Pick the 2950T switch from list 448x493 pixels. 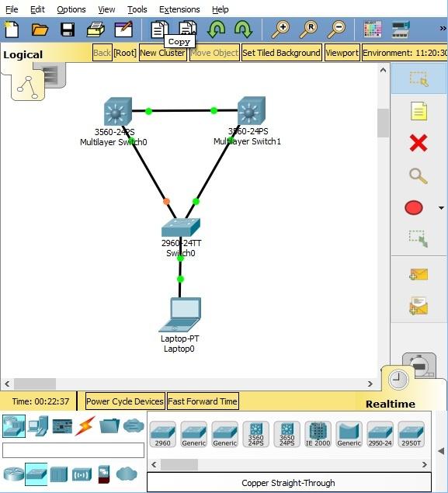coord(412,434)
